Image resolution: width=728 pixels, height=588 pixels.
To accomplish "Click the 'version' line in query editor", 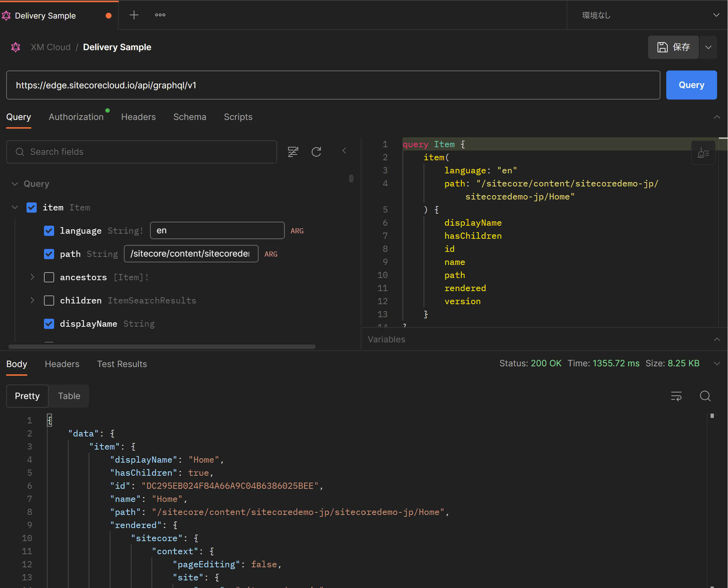I will coord(462,301).
